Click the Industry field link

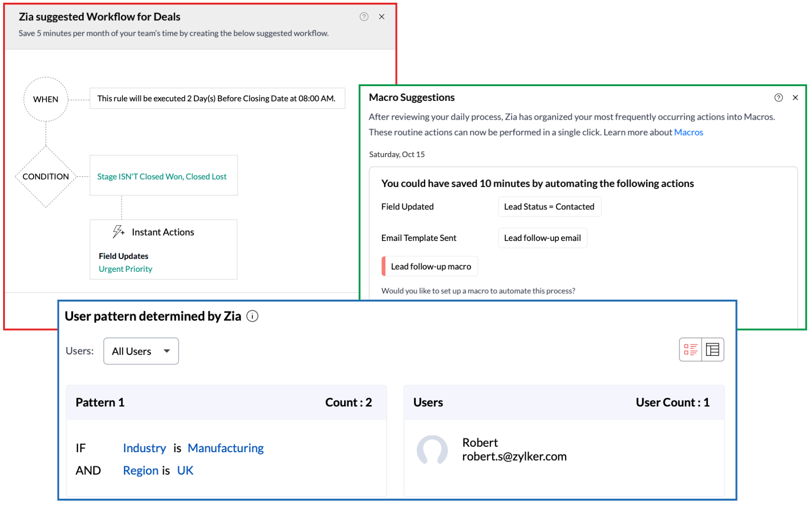point(144,448)
